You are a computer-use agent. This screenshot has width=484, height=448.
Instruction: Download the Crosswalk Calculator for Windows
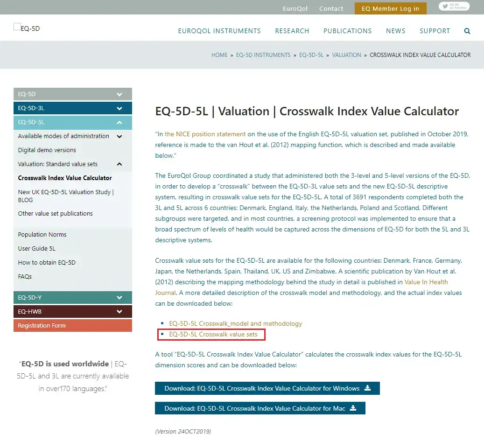[267, 388]
